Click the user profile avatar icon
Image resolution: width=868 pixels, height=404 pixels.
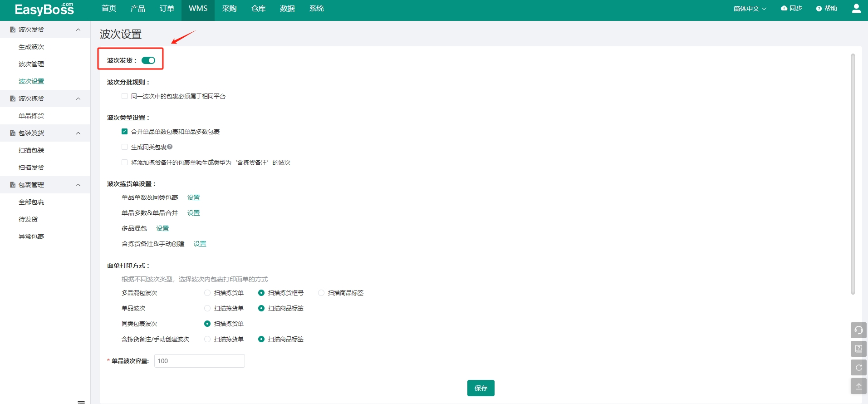click(856, 9)
